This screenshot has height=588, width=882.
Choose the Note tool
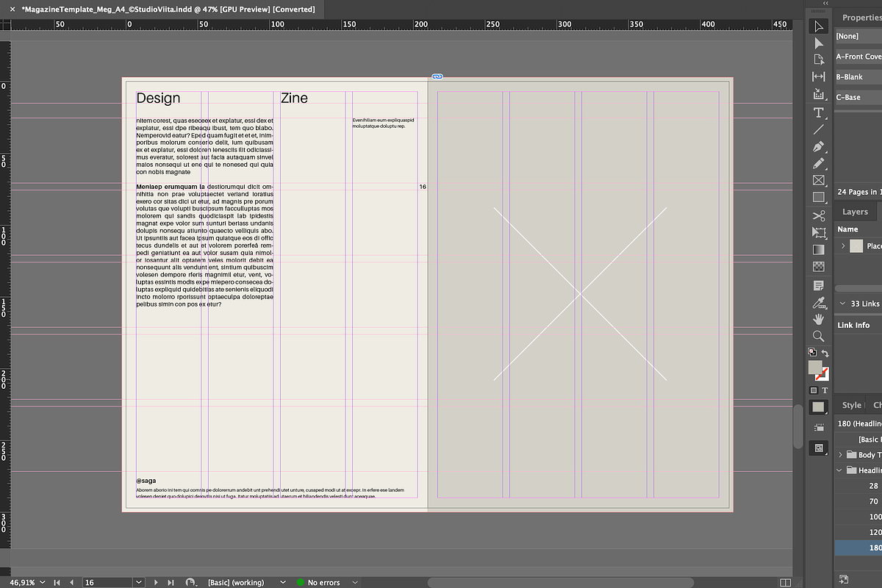(818, 285)
